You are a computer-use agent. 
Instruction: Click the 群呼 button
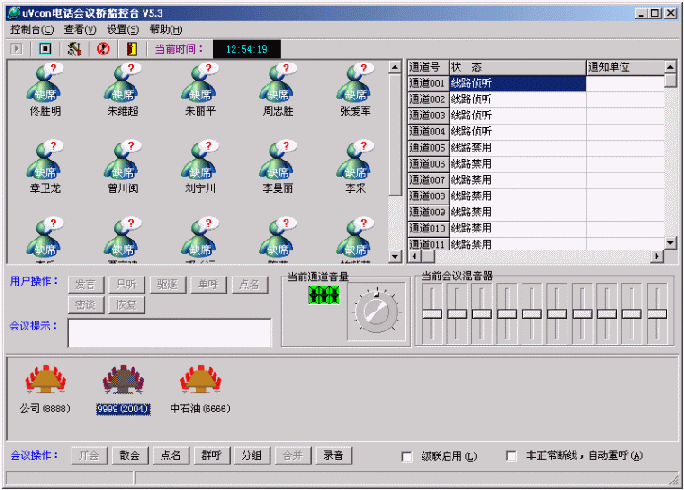click(x=211, y=455)
